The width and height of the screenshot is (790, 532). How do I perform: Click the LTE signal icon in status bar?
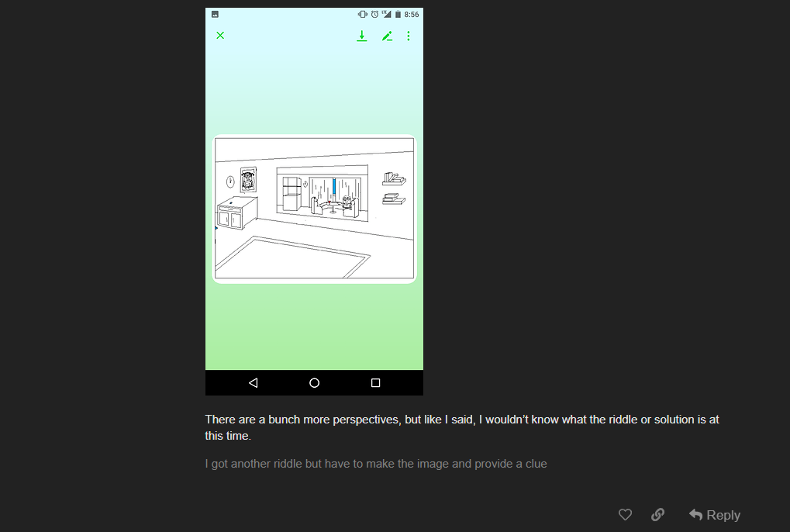(x=386, y=15)
